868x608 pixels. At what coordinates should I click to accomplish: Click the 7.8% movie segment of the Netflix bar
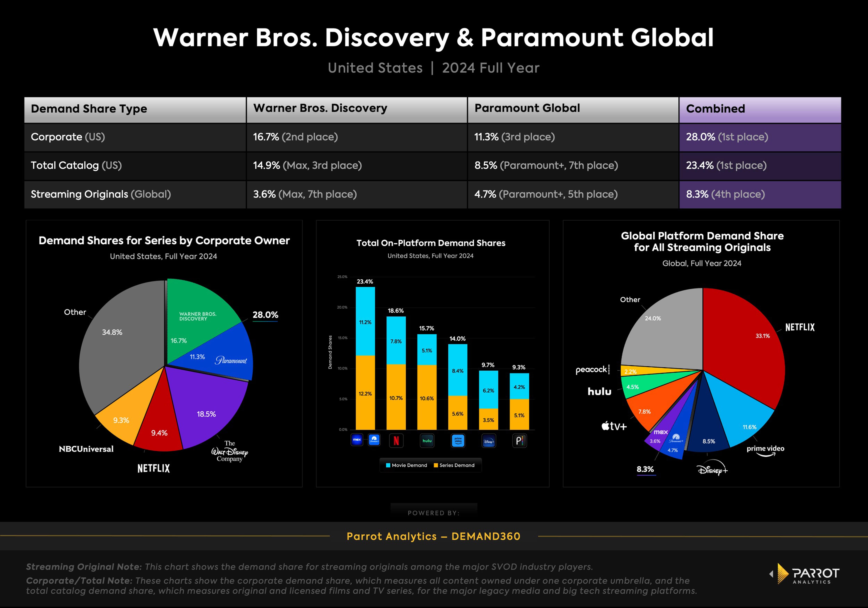[396, 340]
